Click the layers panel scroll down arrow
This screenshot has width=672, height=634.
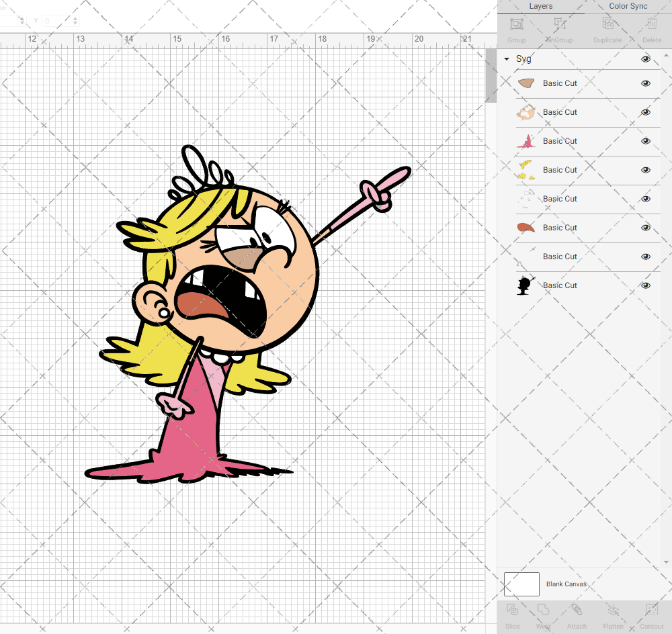[x=666, y=562]
